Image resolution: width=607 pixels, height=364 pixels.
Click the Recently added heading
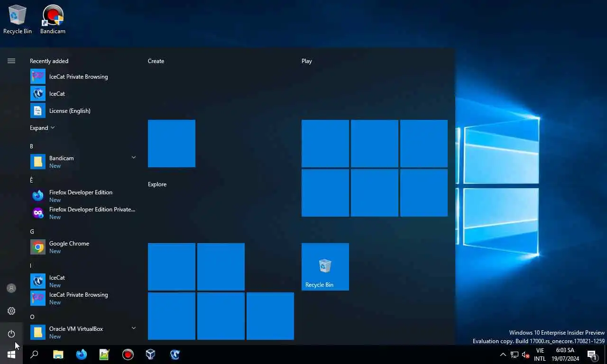49,61
